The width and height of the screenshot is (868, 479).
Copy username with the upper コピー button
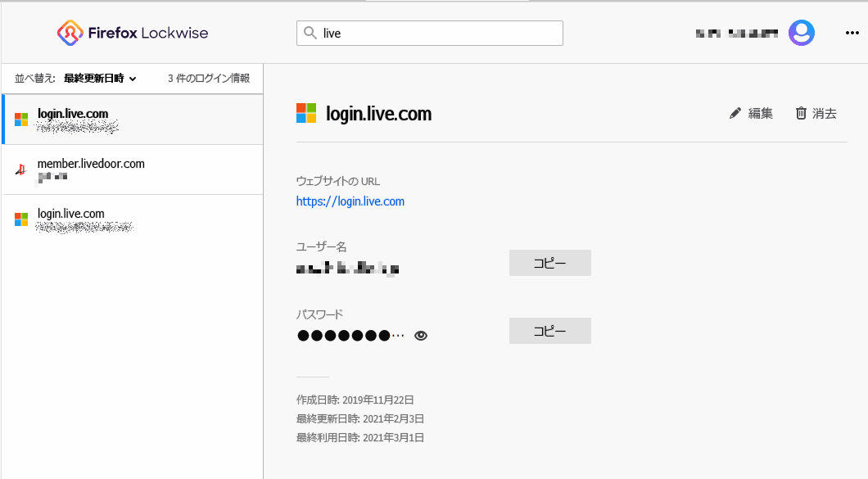[x=549, y=263]
